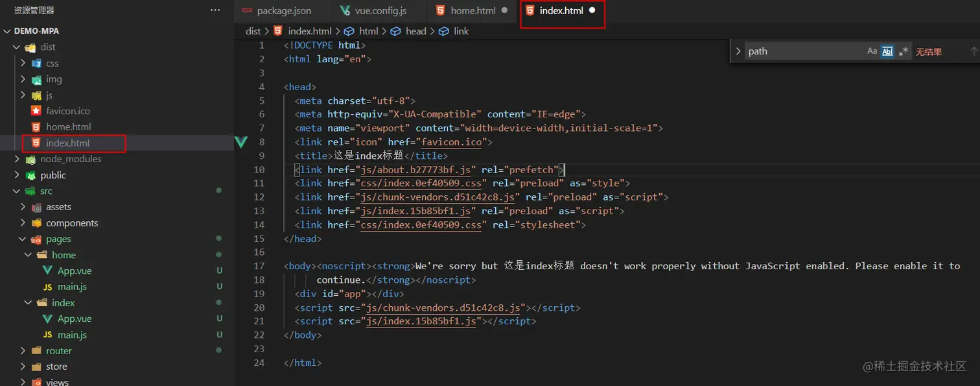
Task: Click dist in the breadcrumb path
Action: 253,31
